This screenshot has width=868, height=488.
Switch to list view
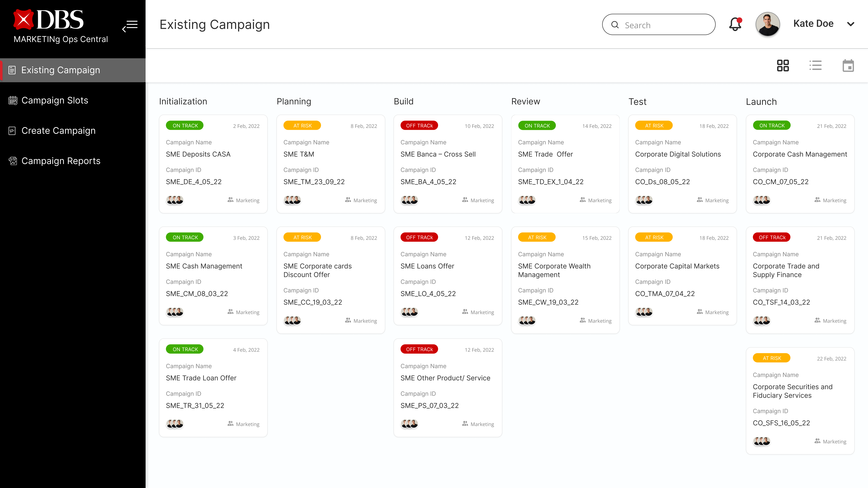(x=815, y=65)
